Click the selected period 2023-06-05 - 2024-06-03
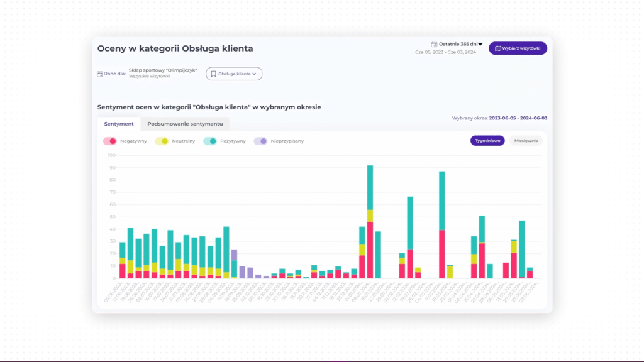Viewport: 644px width, 362px height. [518, 118]
